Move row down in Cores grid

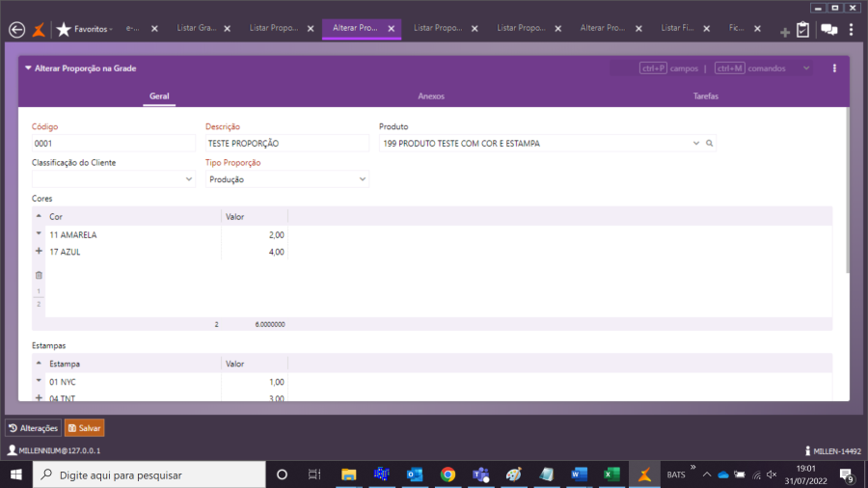[39, 234]
